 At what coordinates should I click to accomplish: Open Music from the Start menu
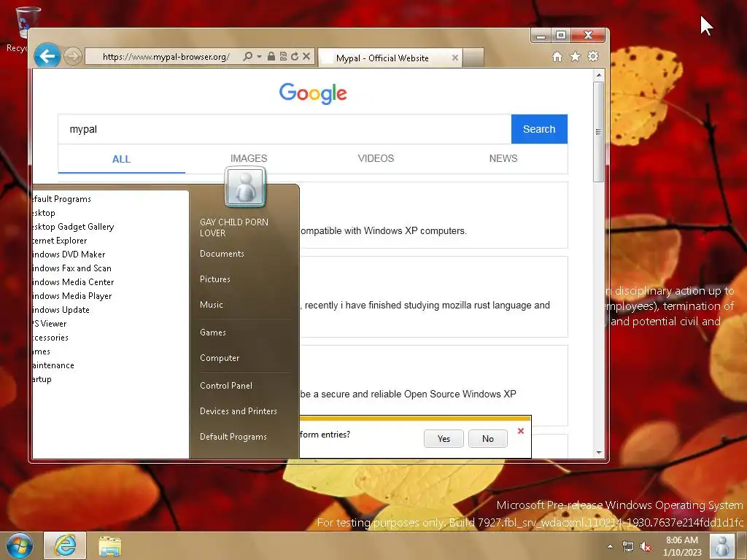212,305
